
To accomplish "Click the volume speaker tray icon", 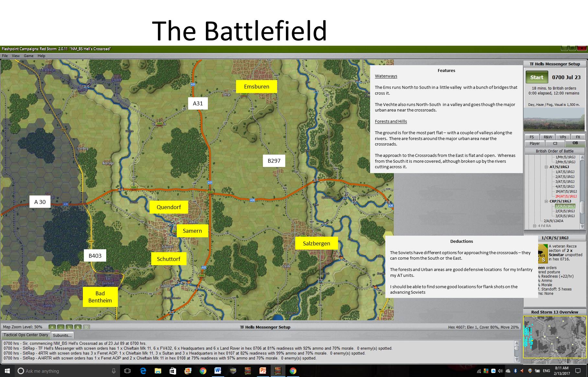I will click(x=500, y=371).
